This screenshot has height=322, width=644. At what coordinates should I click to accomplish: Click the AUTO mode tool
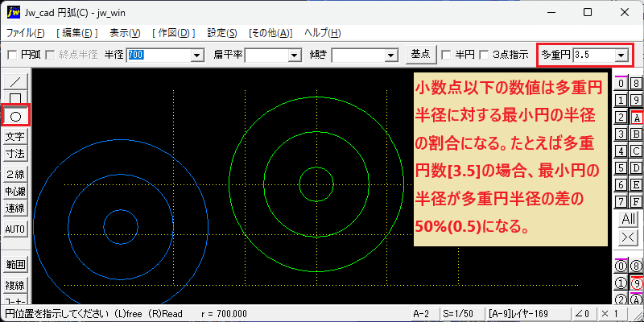[x=15, y=229]
